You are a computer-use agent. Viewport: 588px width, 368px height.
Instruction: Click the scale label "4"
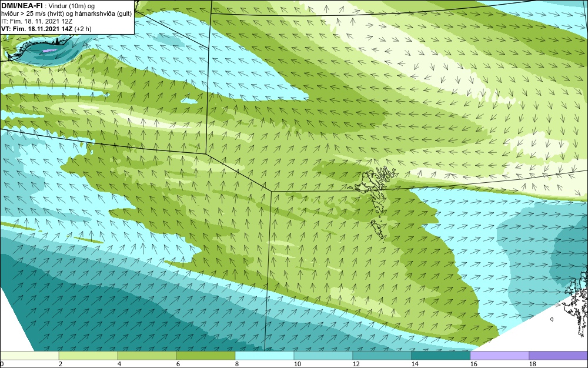click(119, 364)
